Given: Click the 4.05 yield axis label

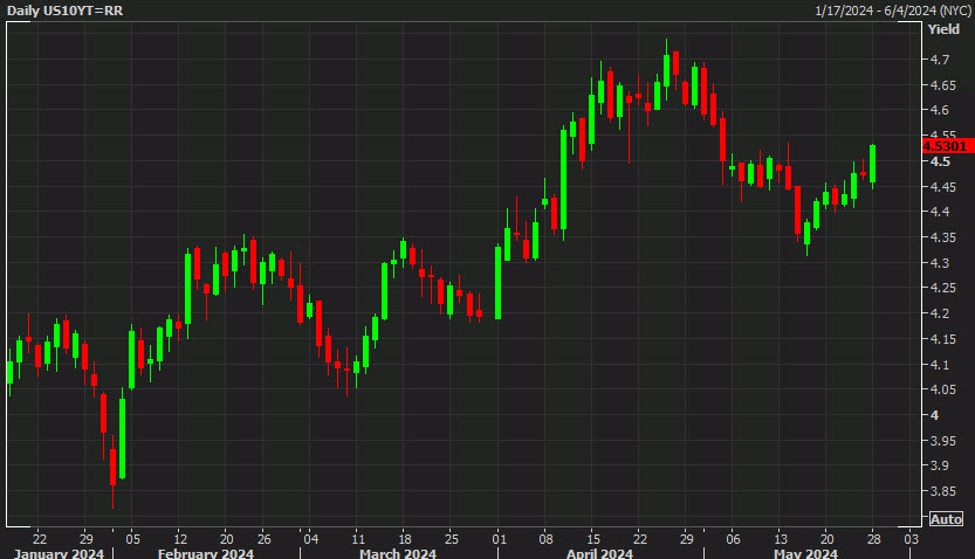Looking at the screenshot, I should (943, 389).
